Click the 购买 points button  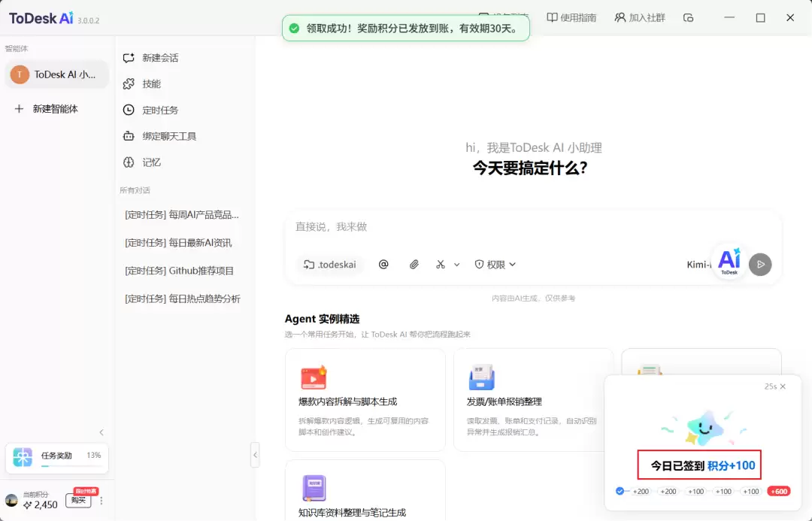point(79,500)
